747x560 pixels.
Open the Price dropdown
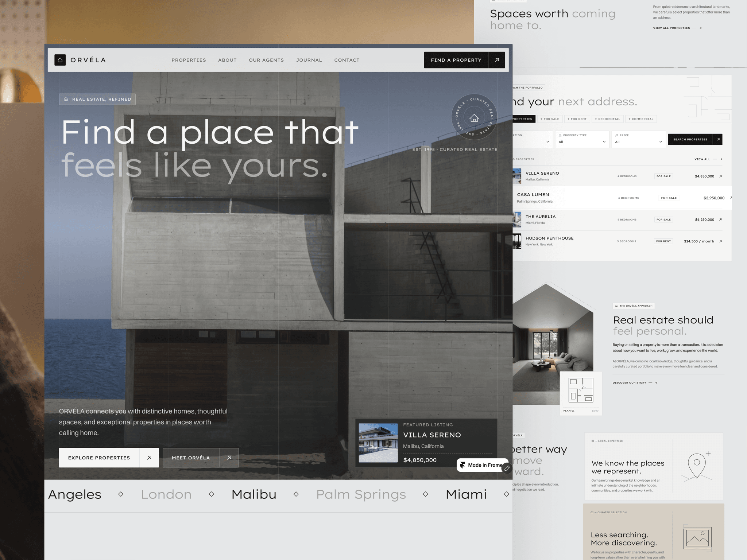point(638,139)
